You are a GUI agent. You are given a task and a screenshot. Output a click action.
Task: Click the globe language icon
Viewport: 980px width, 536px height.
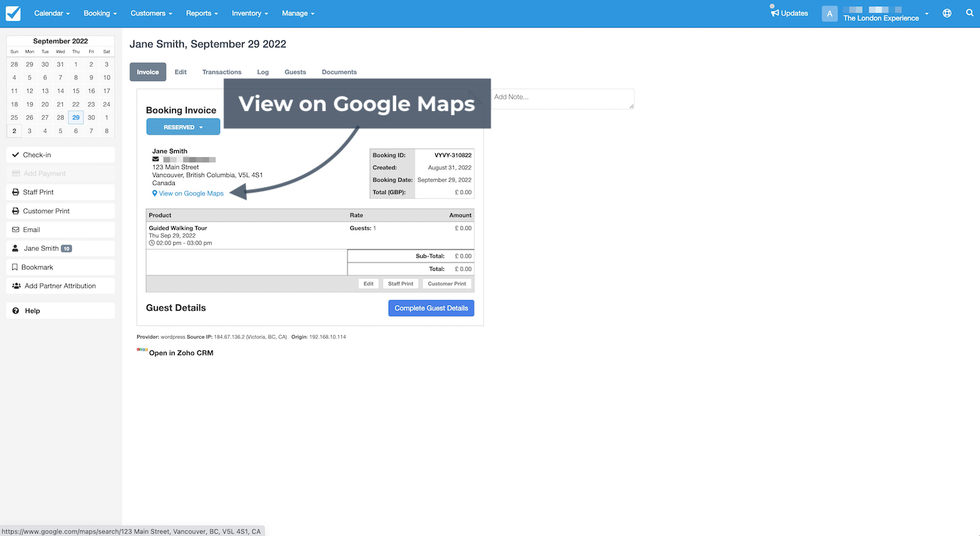(x=947, y=13)
